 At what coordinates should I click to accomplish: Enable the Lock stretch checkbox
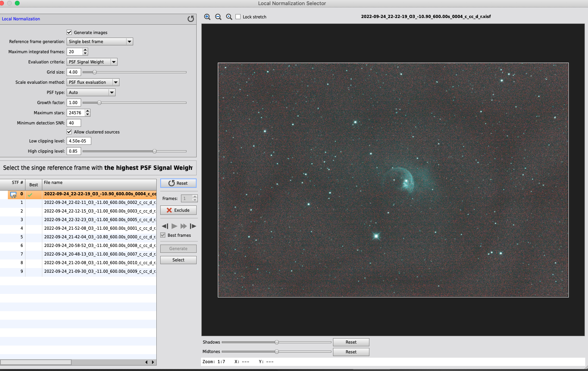pyautogui.click(x=238, y=17)
